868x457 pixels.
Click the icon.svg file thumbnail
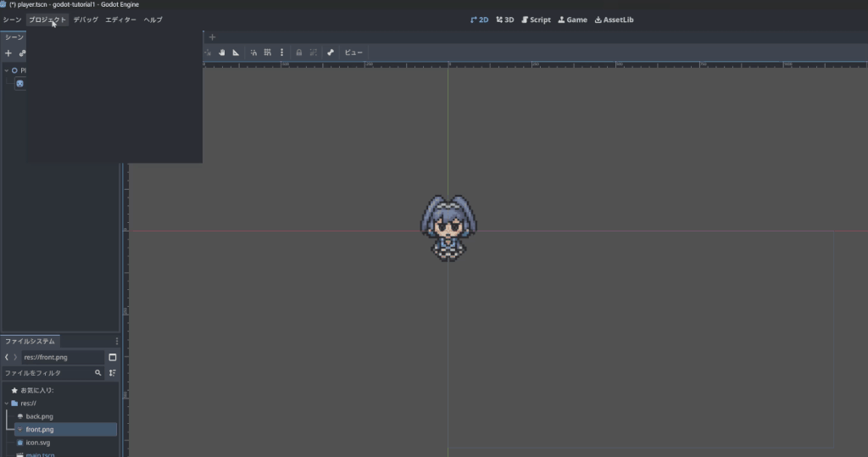20,443
